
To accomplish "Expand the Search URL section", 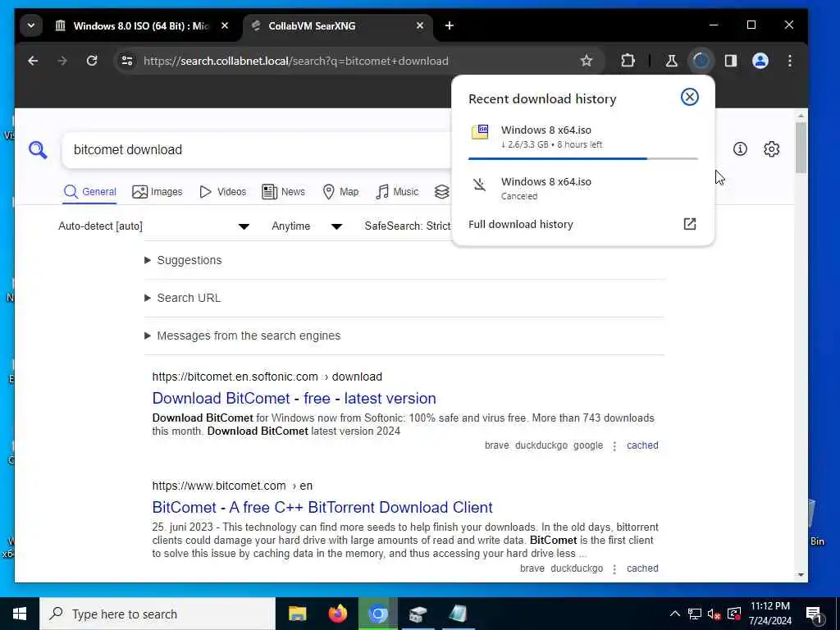I will pyautogui.click(x=183, y=298).
